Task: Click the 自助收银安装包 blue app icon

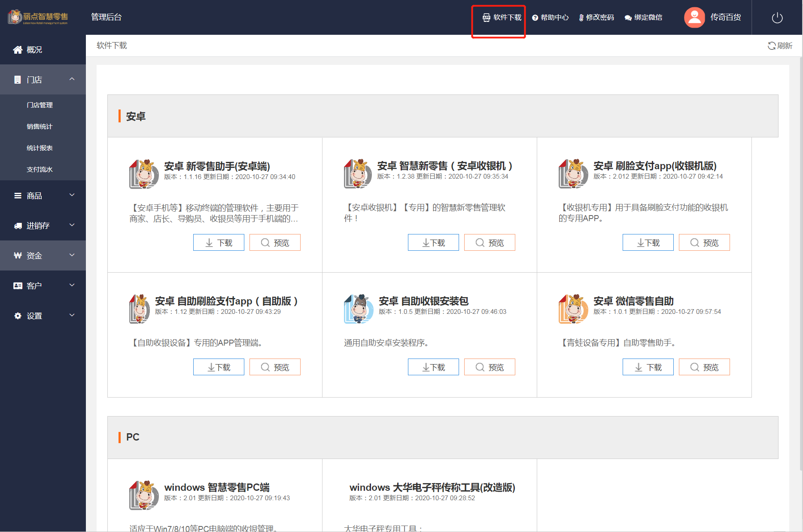Action: tap(359, 309)
